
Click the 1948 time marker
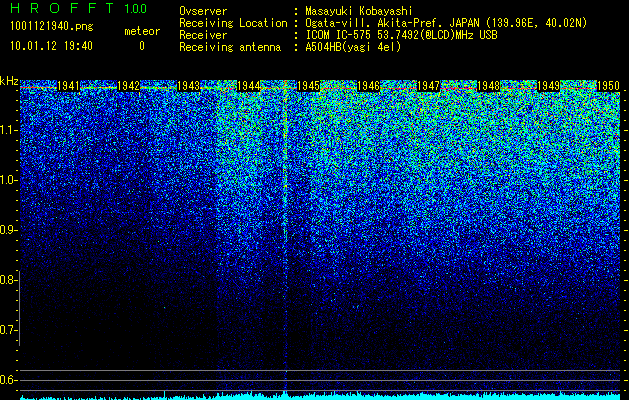[489, 86]
